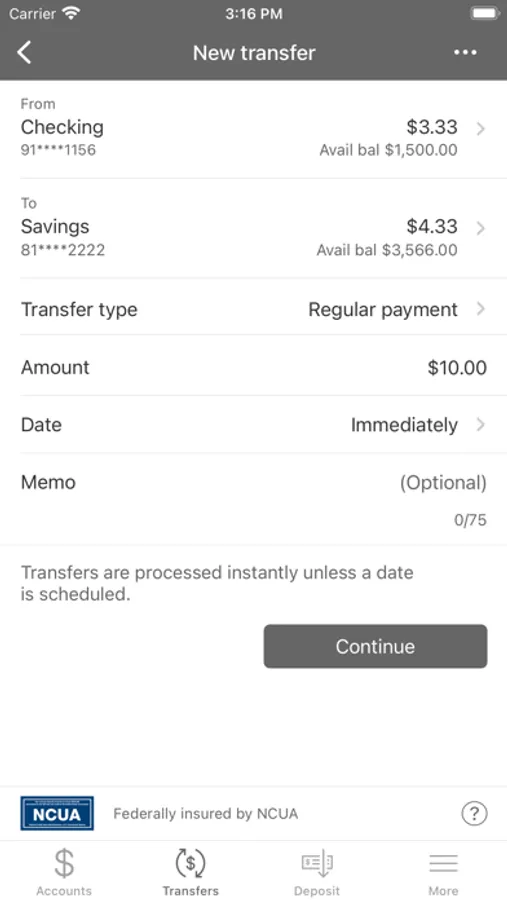Open the Deposit check icon
This screenshot has height=900, width=507.
(317, 863)
